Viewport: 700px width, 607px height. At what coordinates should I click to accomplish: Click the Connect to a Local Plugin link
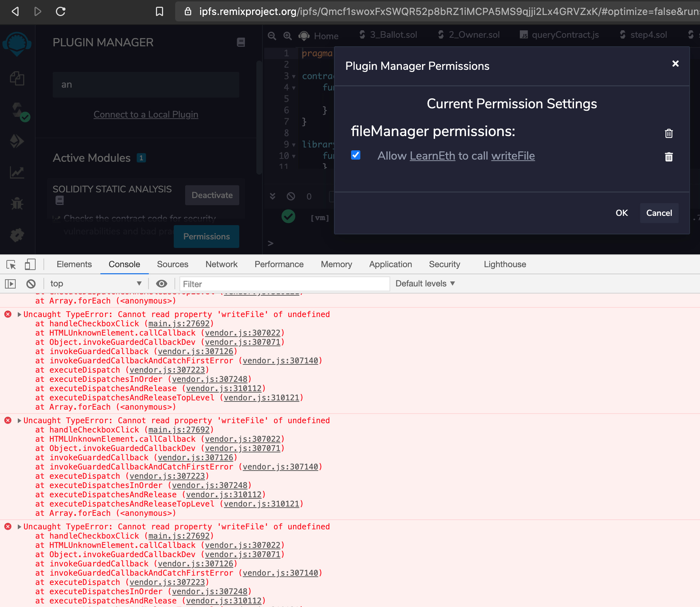(x=146, y=114)
